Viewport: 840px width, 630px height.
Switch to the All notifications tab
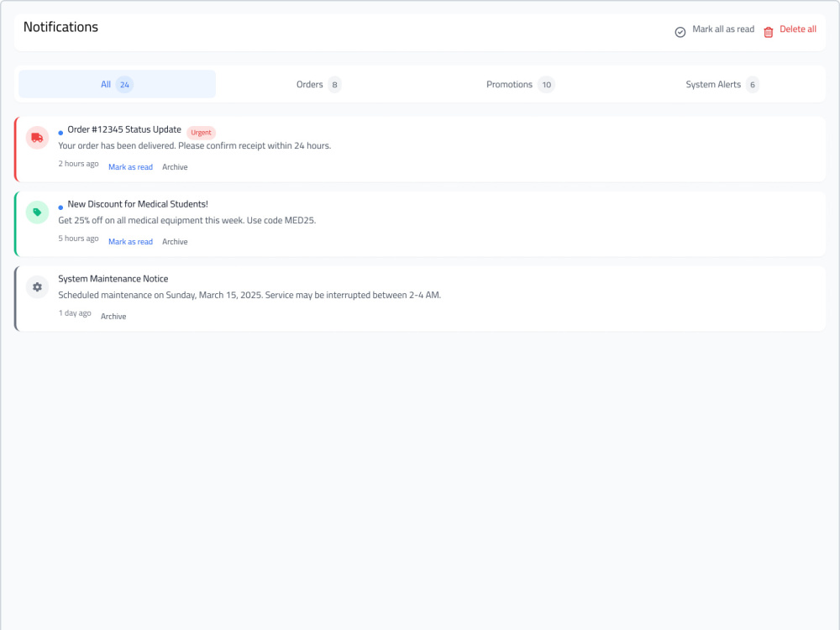click(118, 84)
